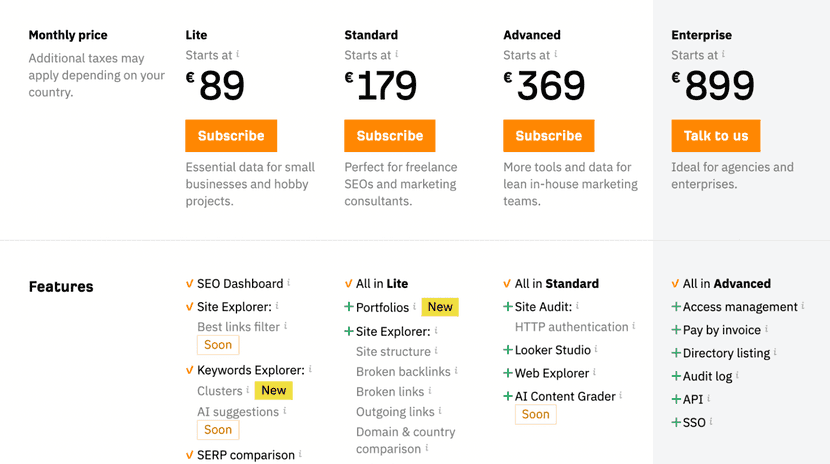Click info icon beside Broken backlinks

click(456, 371)
